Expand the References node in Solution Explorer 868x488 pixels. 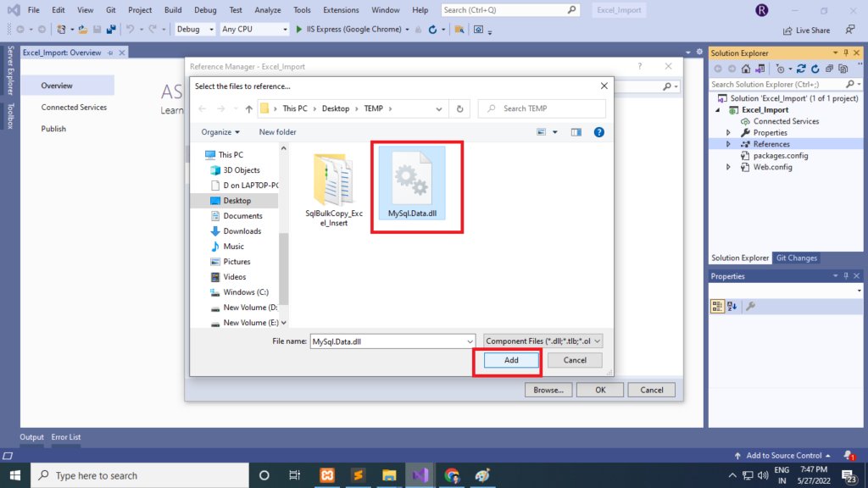coord(728,144)
